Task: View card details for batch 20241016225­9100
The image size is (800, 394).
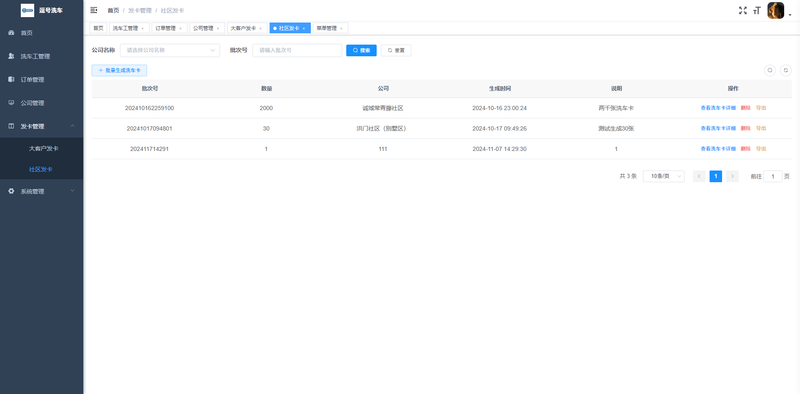Action: click(718, 108)
